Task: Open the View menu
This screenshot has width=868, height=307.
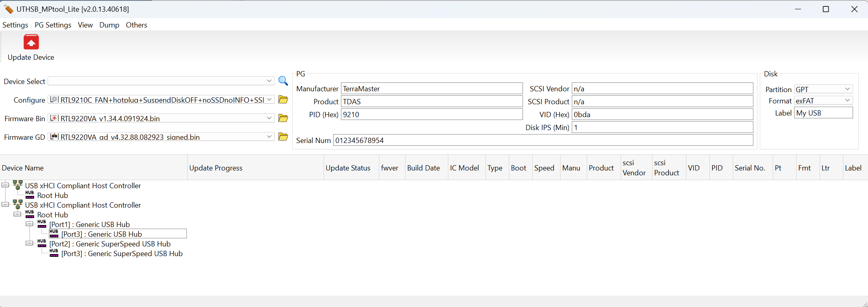Action: coord(85,25)
